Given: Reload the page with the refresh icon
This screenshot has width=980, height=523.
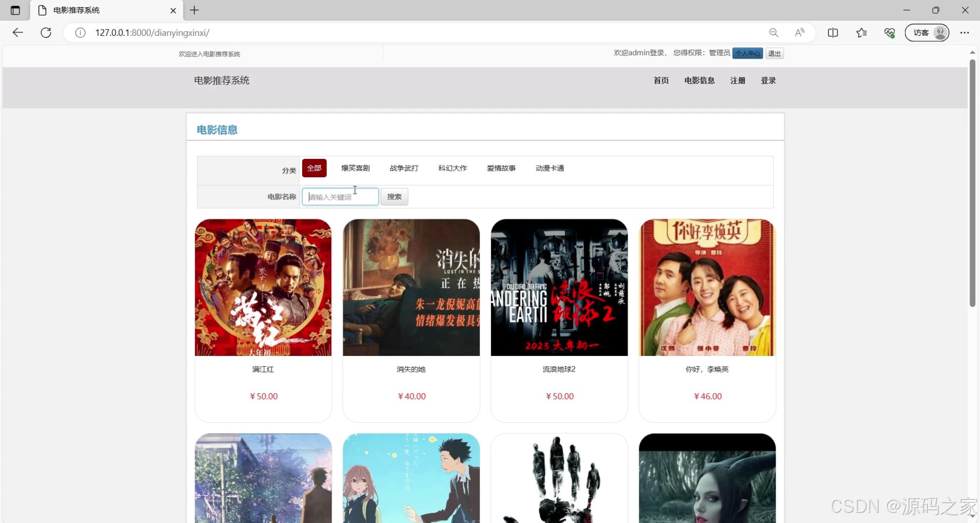Looking at the screenshot, I should (x=46, y=32).
